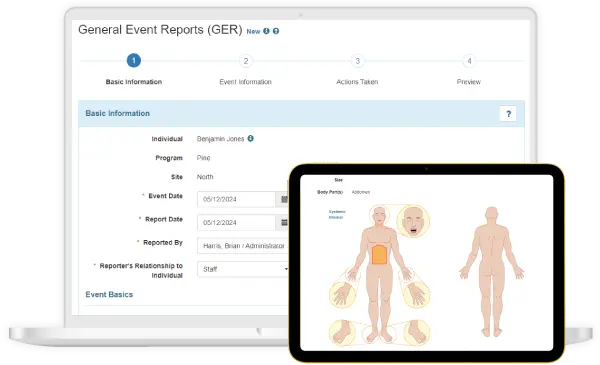Click the info icon next to New

(266, 31)
